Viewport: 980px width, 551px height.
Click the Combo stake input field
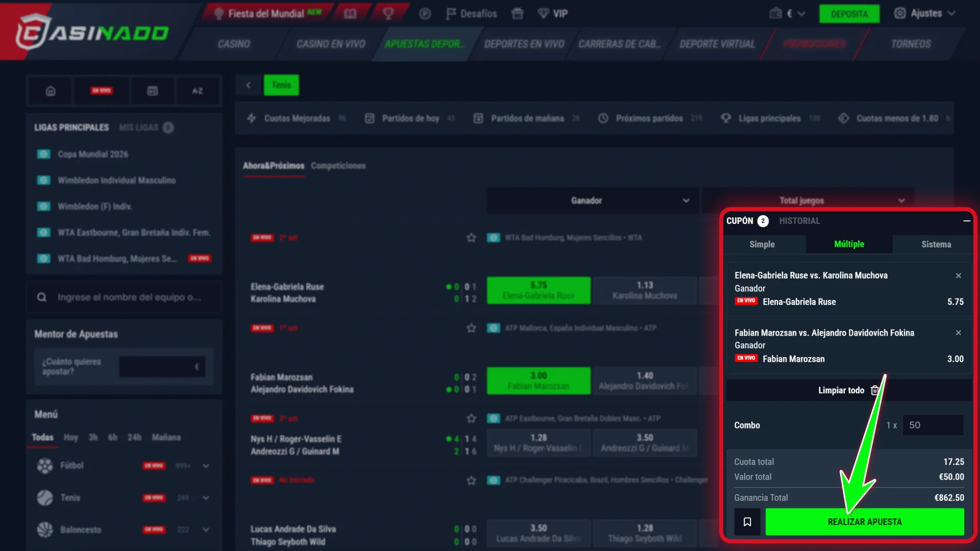933,425
